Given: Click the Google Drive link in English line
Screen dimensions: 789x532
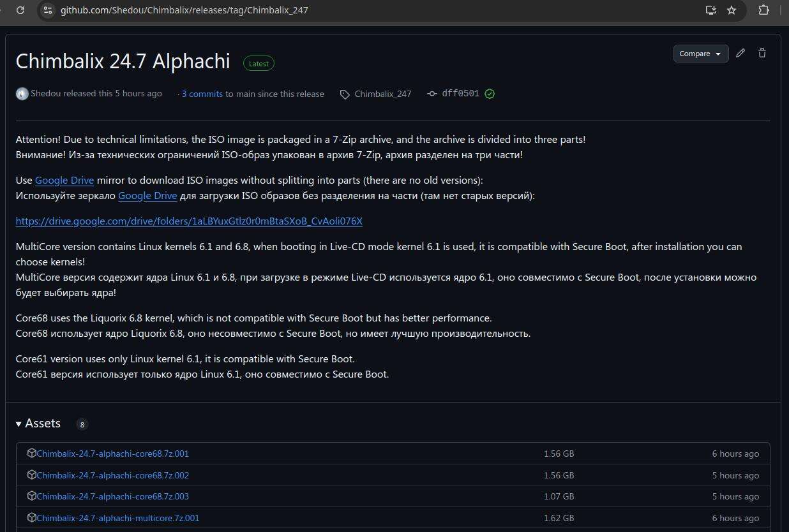Looking at the screenshot, I should 64,181.
